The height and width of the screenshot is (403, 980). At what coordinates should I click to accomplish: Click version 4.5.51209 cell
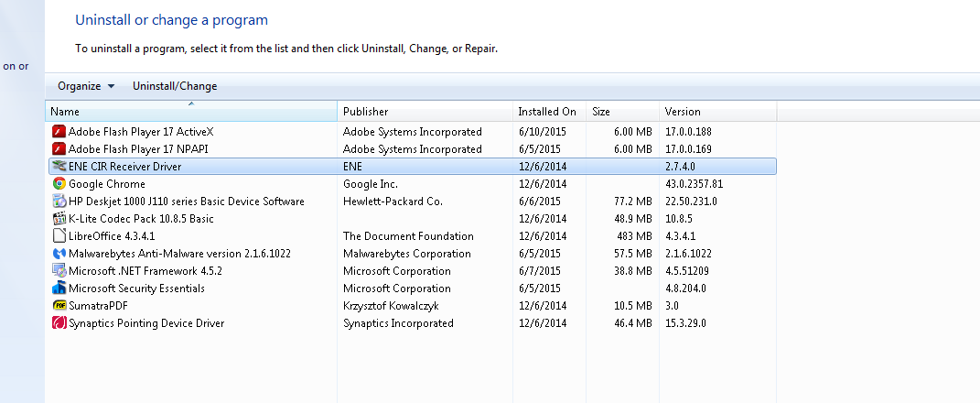coord(687,271)
